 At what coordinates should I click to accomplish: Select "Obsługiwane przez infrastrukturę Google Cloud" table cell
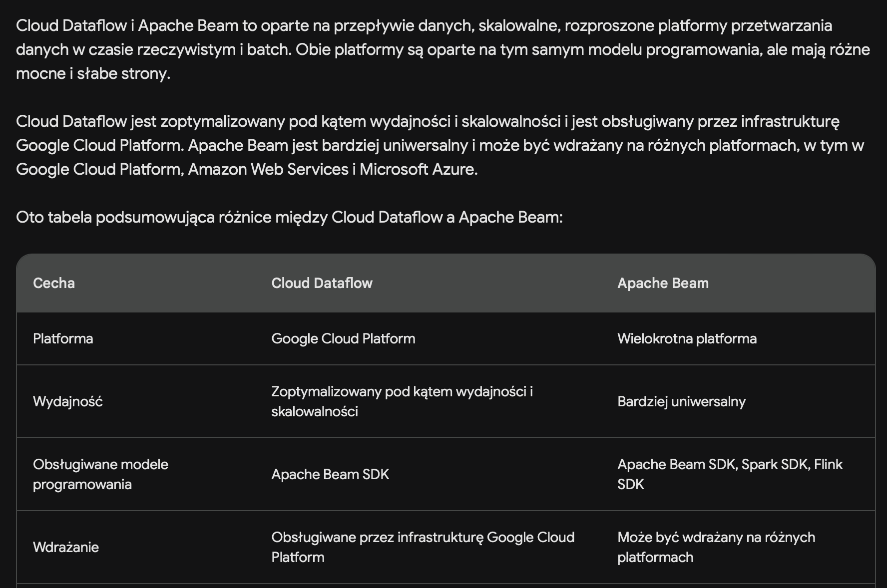click(423, 547)
